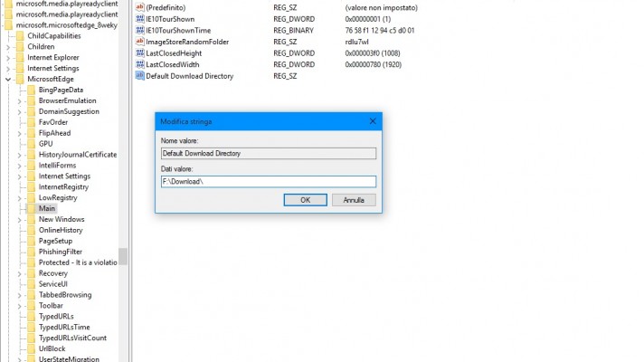Click the binary data 76 58 f1 12
The image size is (644, 362).
pos(380,31)
